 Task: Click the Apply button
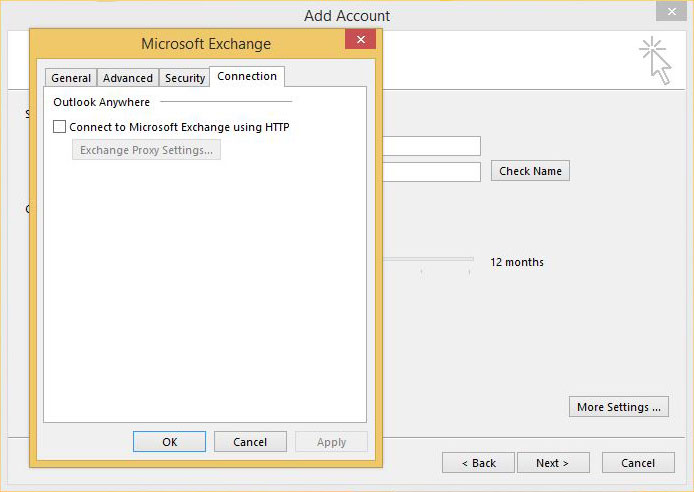pos(332,442)
